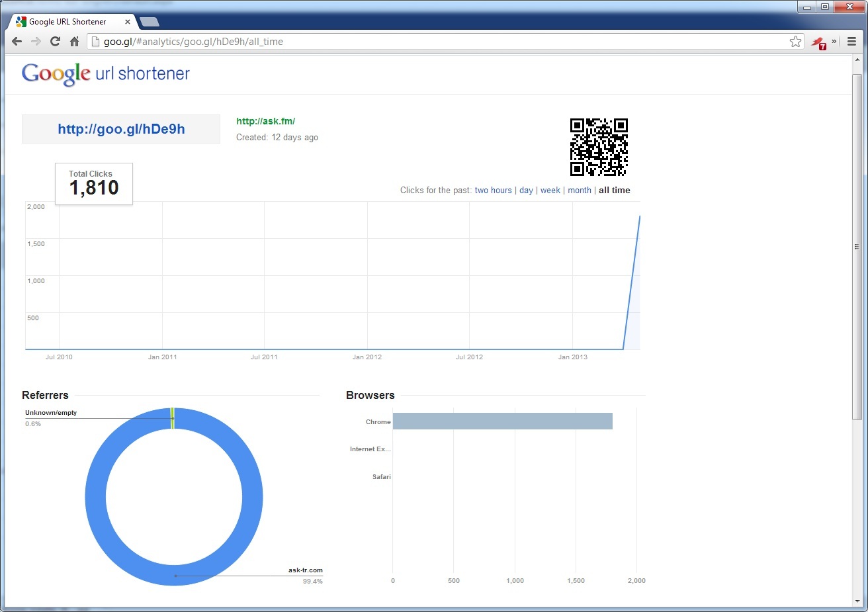Image resolution: width=868 pixels, height=612 pixels.
Task: Click the Referrers heading
Action: tap(45, 396)
